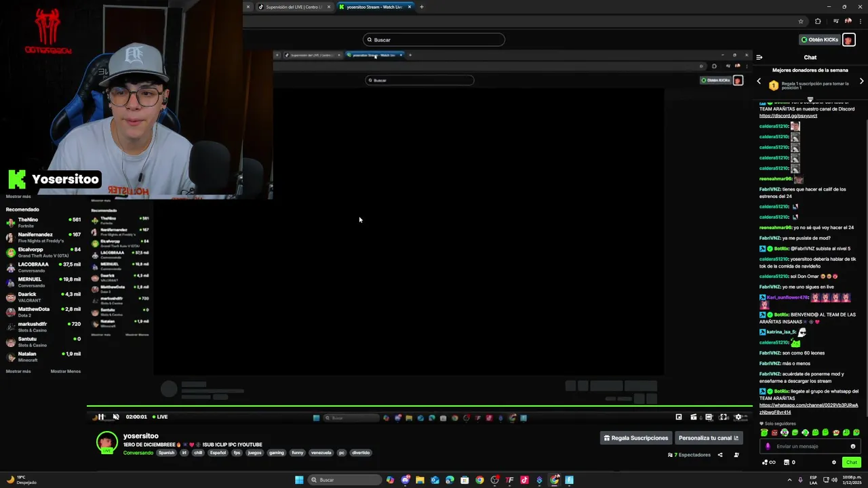868x488 pixels.
Task: Open browser extensions puzzle icon
Action: [817, 21]
